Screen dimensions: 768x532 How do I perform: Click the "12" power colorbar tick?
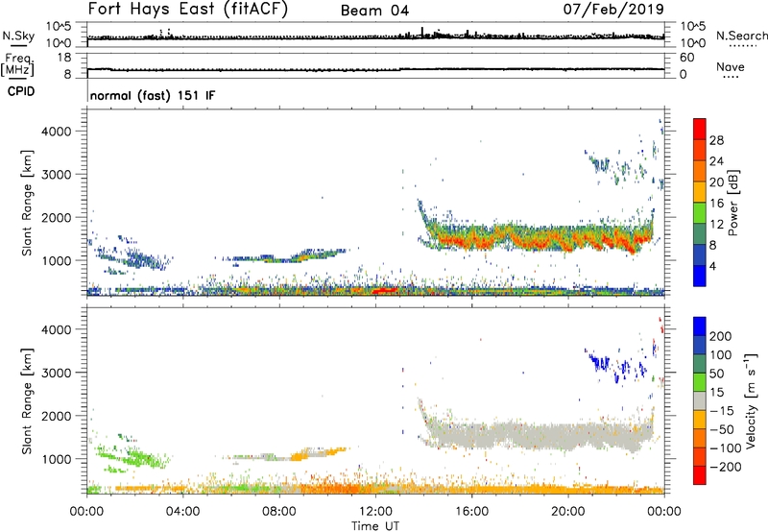click(716, 225)
